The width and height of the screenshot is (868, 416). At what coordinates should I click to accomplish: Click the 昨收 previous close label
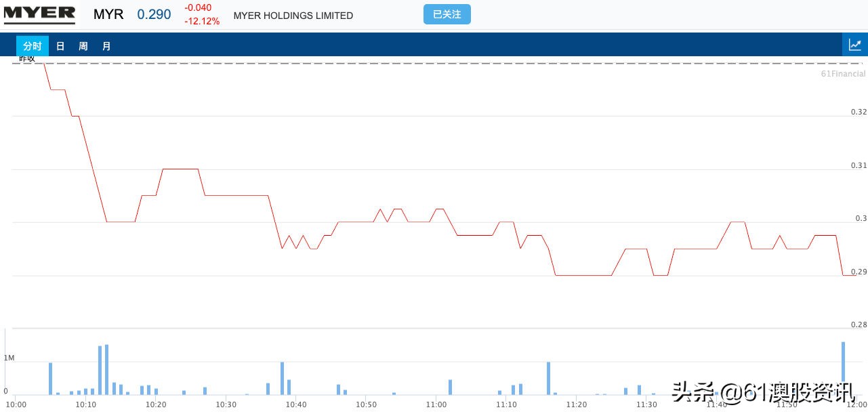(27, 59)
